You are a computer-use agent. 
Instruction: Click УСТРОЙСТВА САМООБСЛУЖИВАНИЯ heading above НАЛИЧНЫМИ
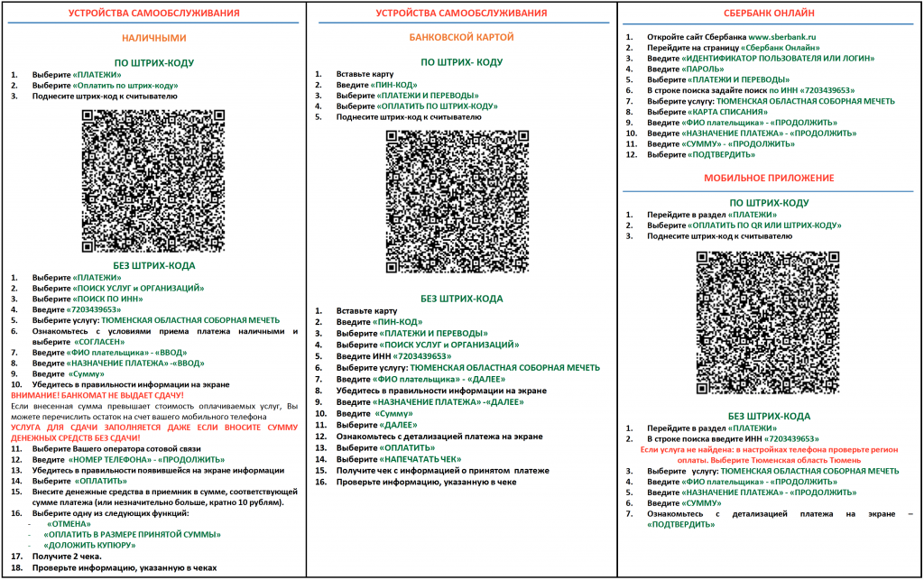(153, 13)
